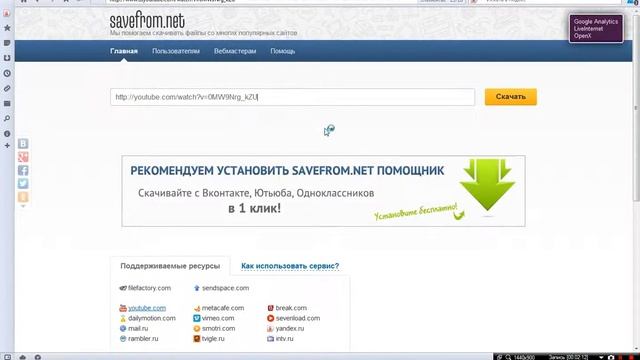Open the metacafe.com link

223,308
